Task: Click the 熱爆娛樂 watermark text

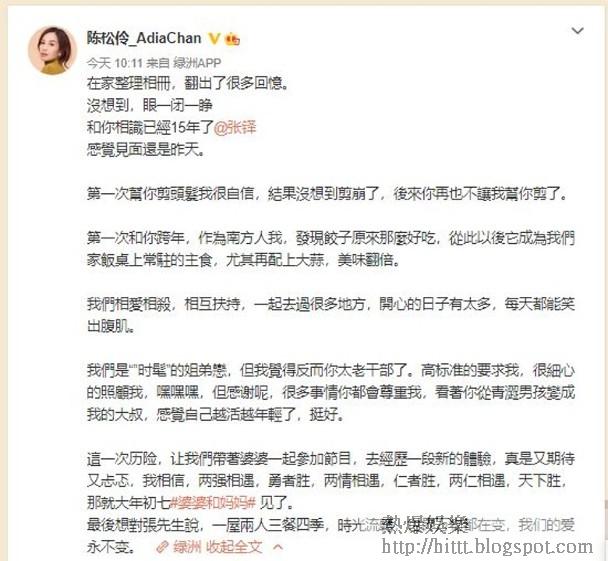Action: pyautogui.click(x=425, y=525)
